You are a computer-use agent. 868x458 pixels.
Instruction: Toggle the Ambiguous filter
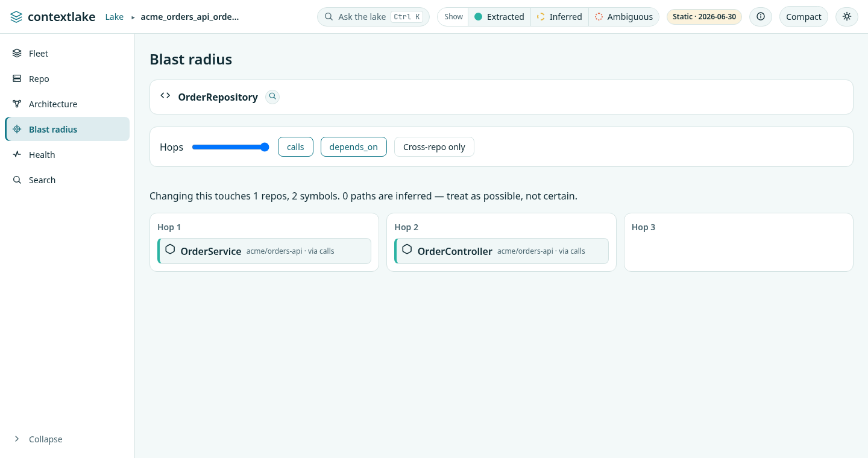(x=624, y=17)
